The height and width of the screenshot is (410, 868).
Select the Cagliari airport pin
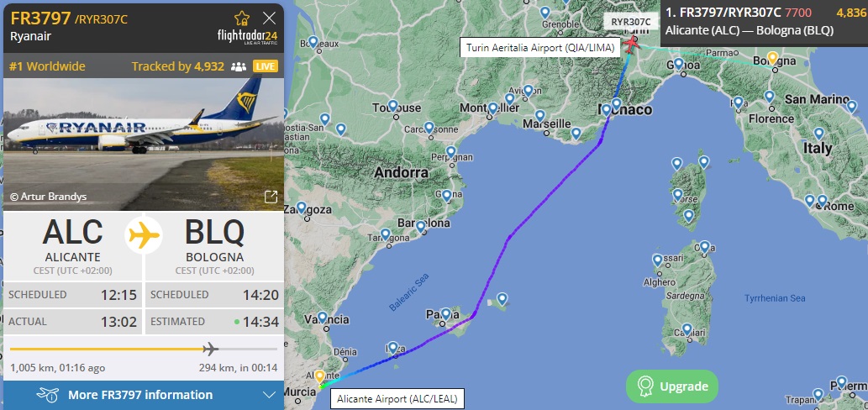click(687, 330)
